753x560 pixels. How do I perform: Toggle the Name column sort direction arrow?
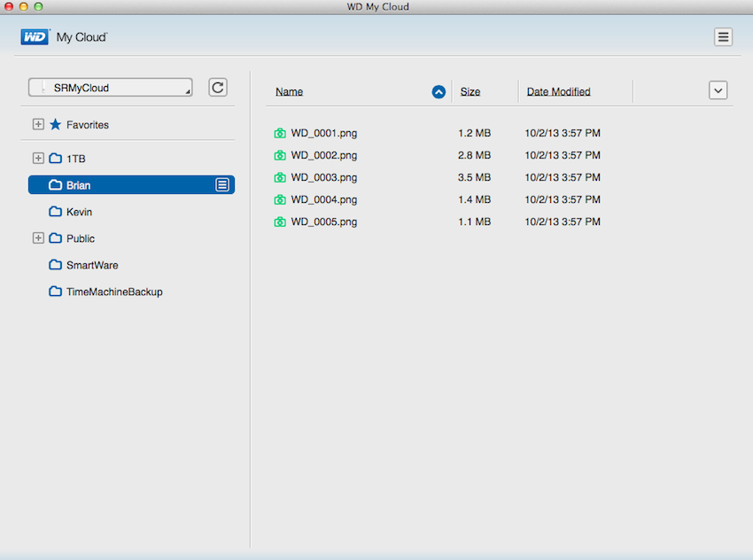click(439, 92)
